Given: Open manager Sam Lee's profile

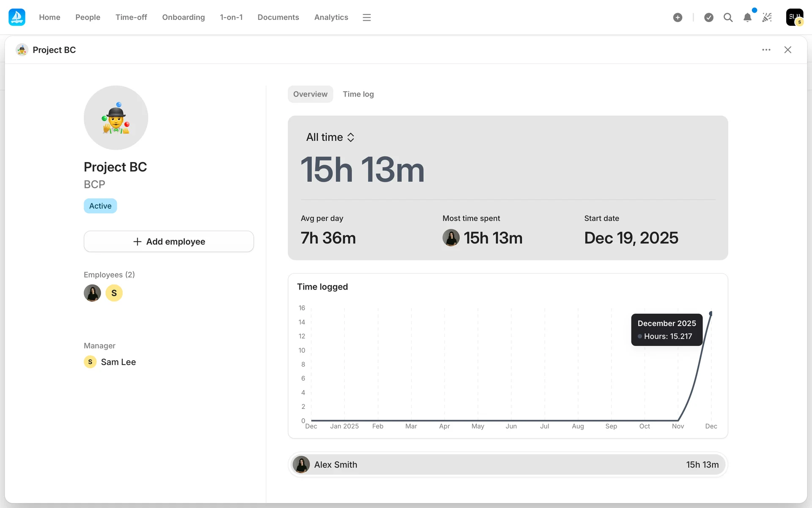Looking at the screenshot, I should 118,362.
